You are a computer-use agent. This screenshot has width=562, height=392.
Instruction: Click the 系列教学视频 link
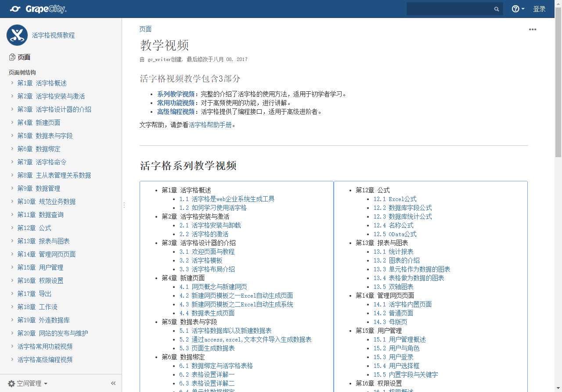176,94
